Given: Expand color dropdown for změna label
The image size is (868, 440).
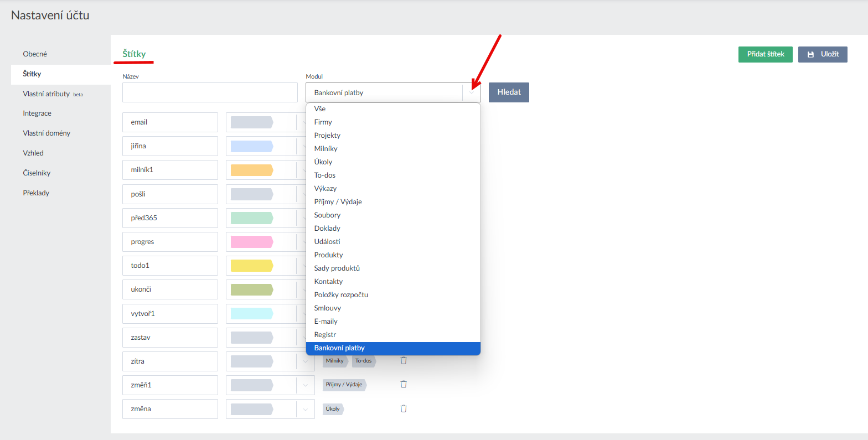Looking at the screenshot, I should (x=305, y=409).
